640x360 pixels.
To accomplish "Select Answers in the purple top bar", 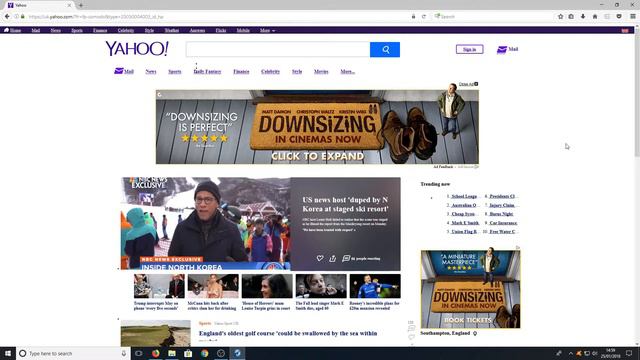I will pyautogui.click(x=197, y=31).
